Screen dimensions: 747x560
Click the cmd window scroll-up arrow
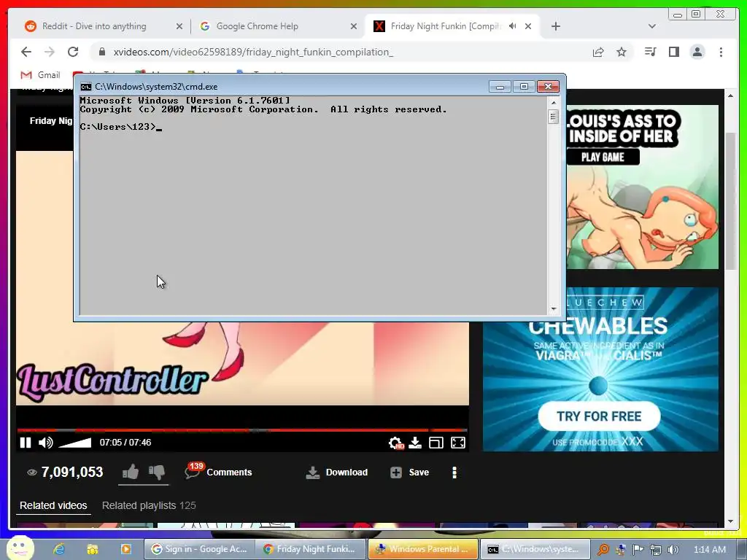(553, 102)
